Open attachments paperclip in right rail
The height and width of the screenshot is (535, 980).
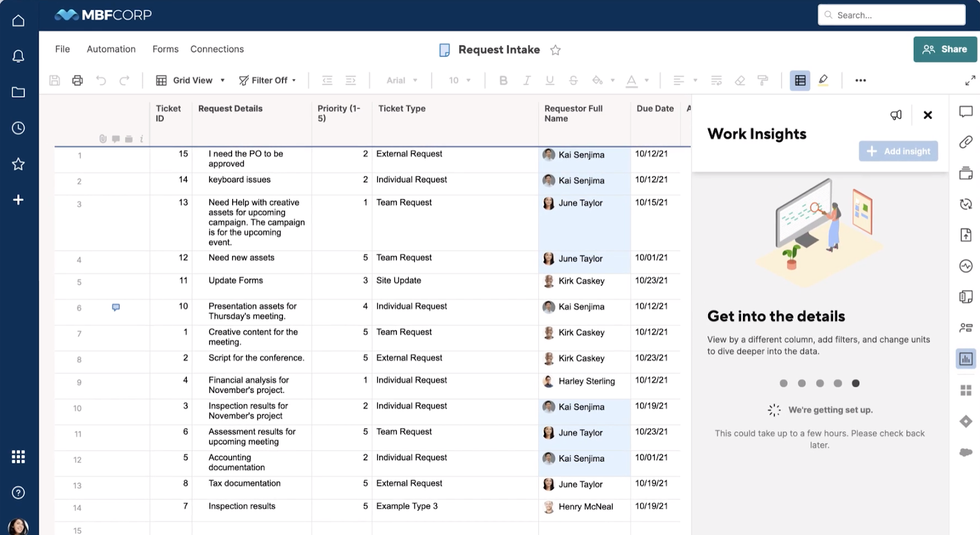point(966,142)
